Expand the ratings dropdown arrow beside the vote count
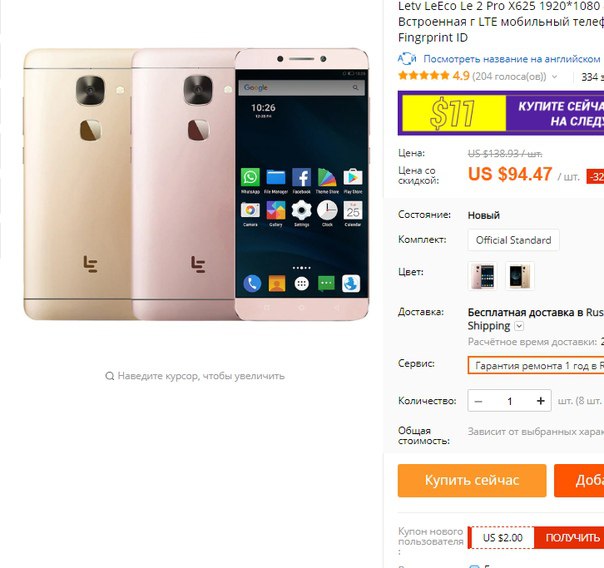Screen dimensions: 604x568 [554, 77]
